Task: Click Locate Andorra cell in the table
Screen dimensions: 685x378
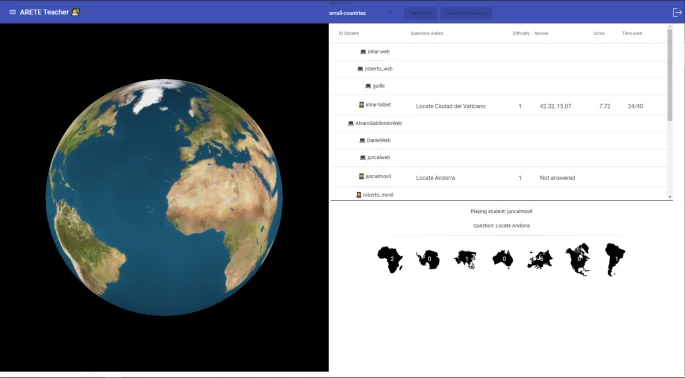Action: tap(435, 178)
